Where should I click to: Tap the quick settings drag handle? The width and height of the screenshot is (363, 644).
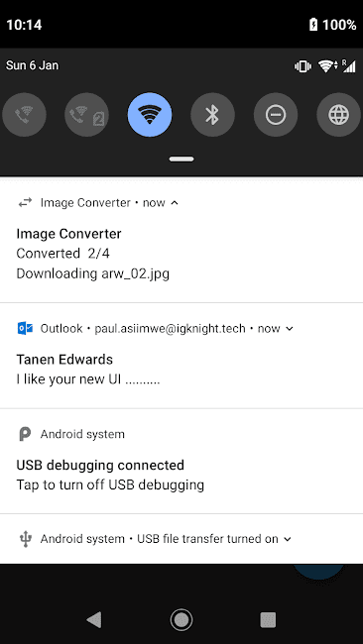[x=181, y=160]
